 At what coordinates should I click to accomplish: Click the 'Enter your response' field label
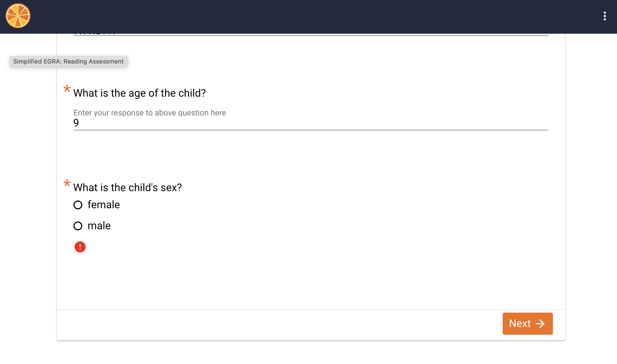150,113
